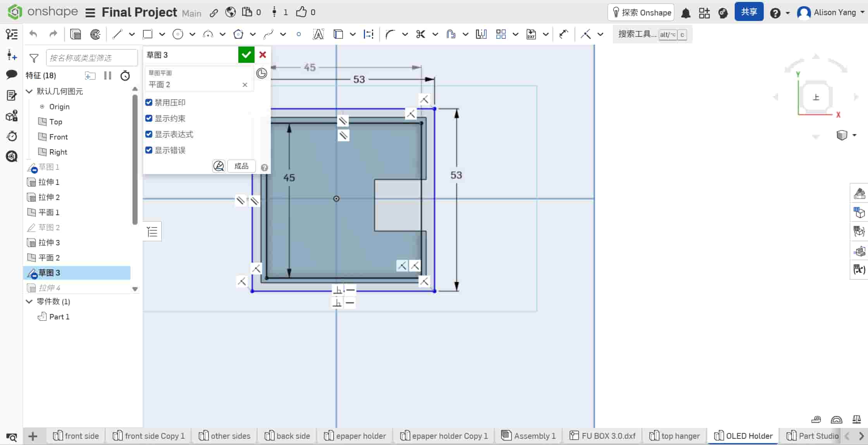Confirm sketch with green checkmark
The width and height of the screenshot is (868, 445).
click(246, 55)
